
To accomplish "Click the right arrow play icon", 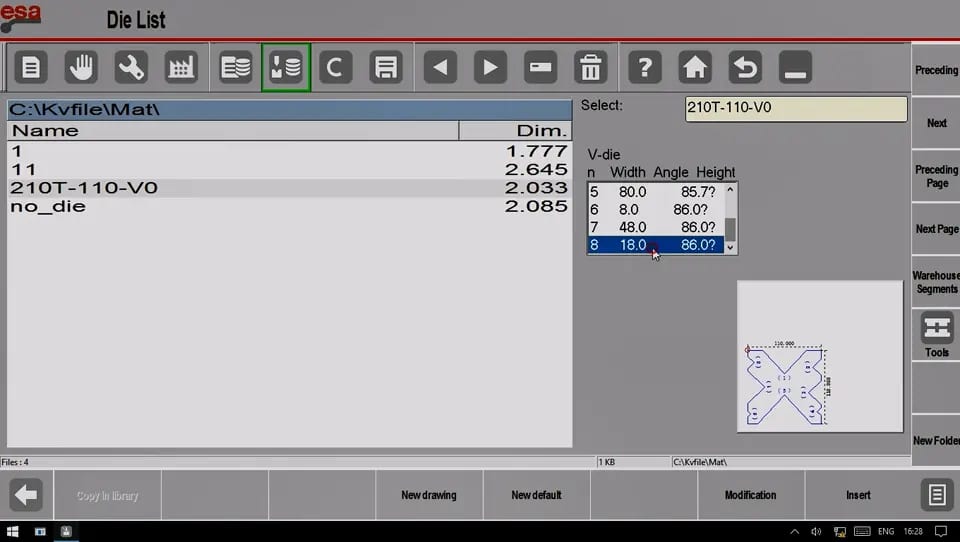I will point(490,67).
